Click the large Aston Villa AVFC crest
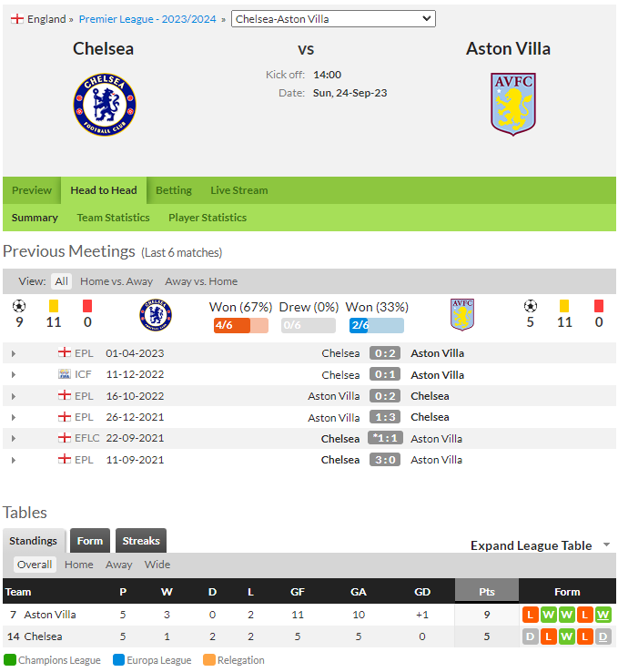 (x=513, y=104)
